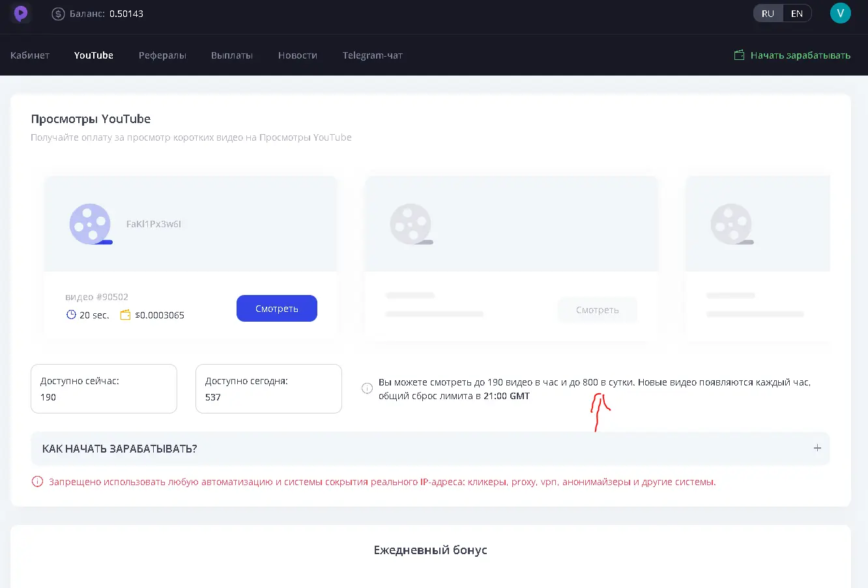Click the видео #90502 label
The height and width of the screenshot is (588, 868).
click(x=96, y=297)
